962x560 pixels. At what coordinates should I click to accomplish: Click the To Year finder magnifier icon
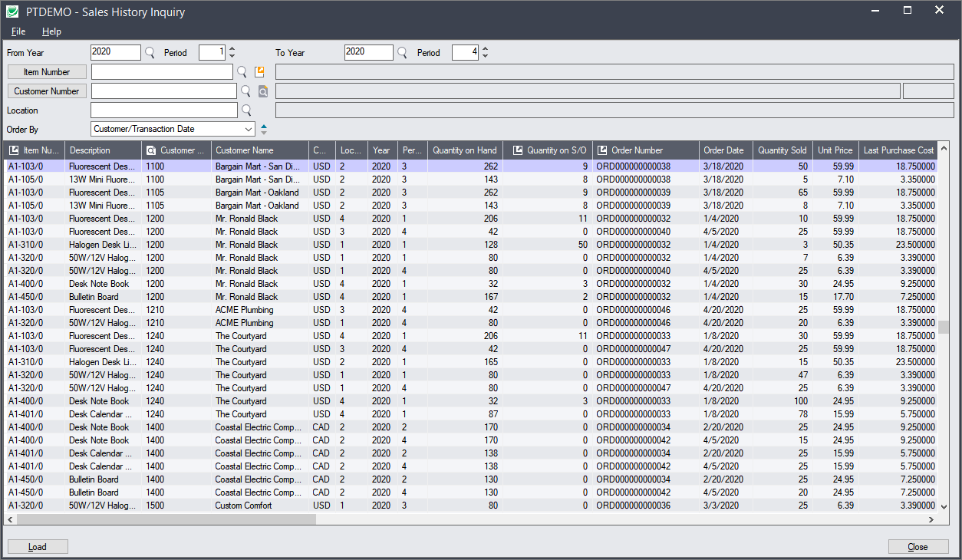tap(402, 53)
